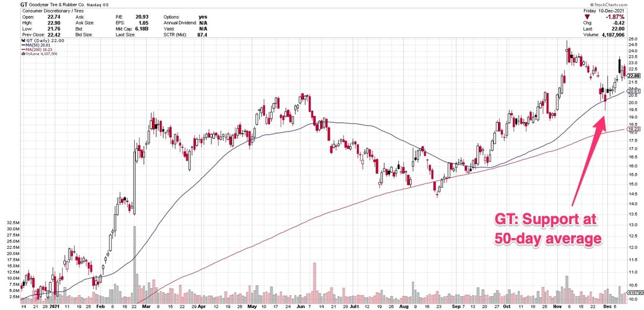Click the 2021 label on the time axis
This screenshot has height=310, width=644.
point(54,307)
